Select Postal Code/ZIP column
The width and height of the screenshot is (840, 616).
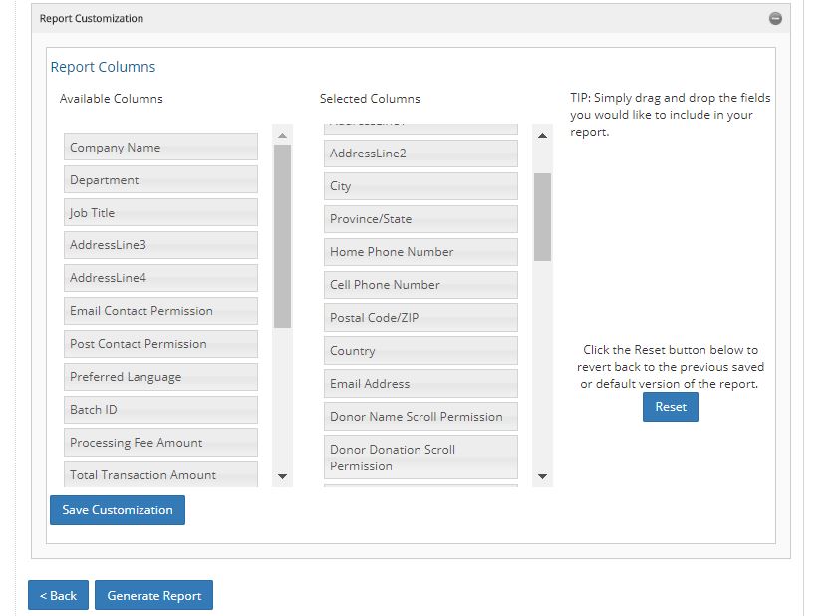[420, 317]
